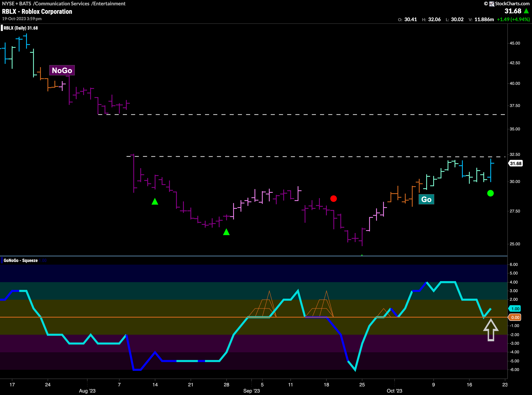Click the green circle marker below the latest bar
The image size is (532, 395).
point(490,193)
